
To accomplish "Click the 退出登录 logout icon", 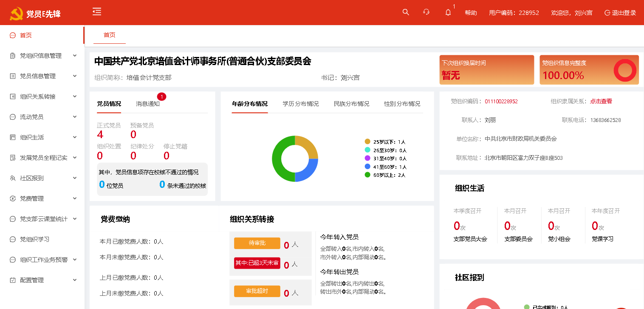I will [607, 13].
